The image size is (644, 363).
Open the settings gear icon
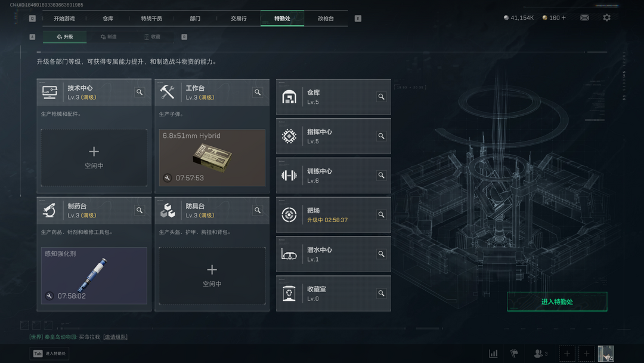[x=606, y=18]
